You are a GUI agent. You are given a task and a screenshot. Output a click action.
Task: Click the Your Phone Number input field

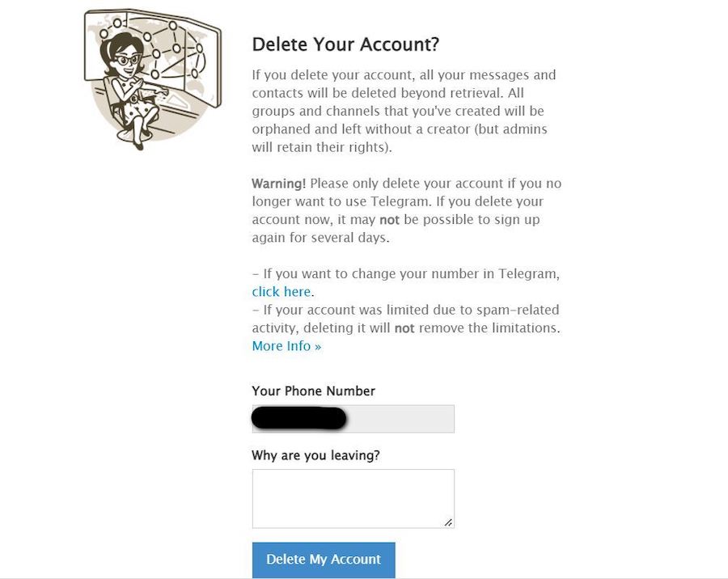coord(353,419)
